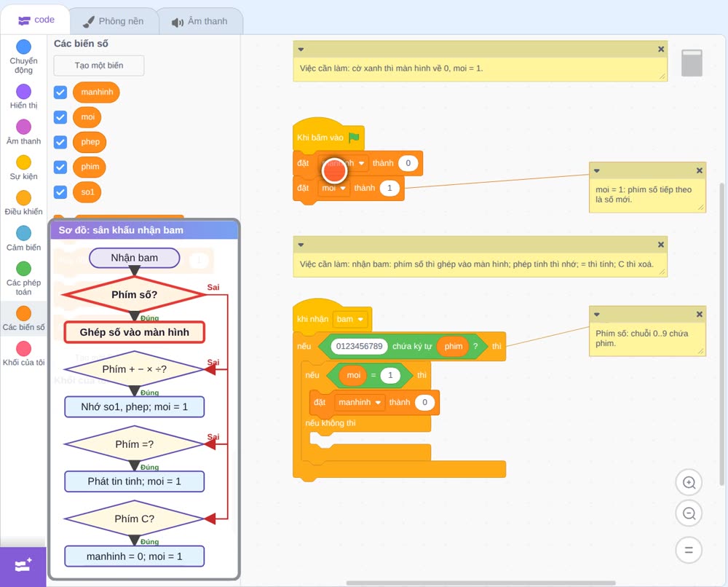This screenshot has width=728, height=587.
Task: Select the Âm thanh block category circle
Action: [x=24, y=127]
